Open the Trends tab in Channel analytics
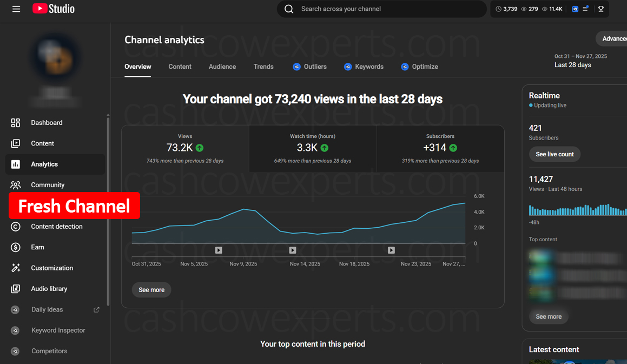The height and width of the screenshot is (364, 627). pyautogui.click(x=263, y=67)
